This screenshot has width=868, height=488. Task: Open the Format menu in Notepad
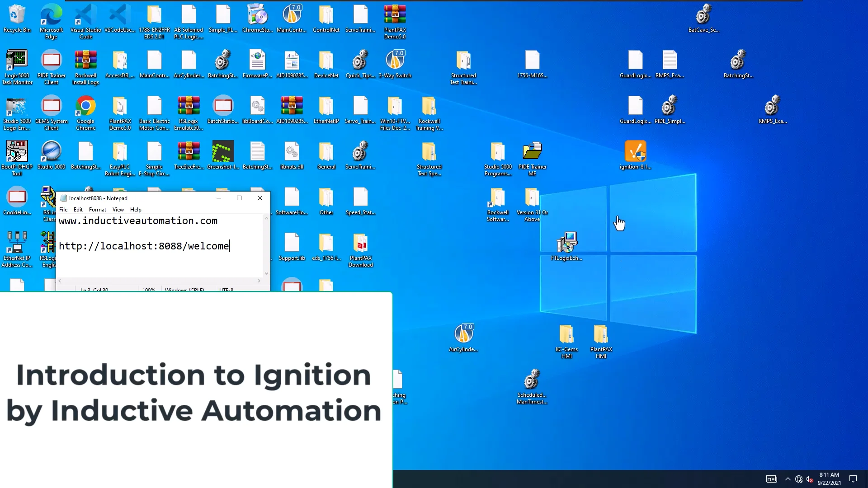point(97,209)
